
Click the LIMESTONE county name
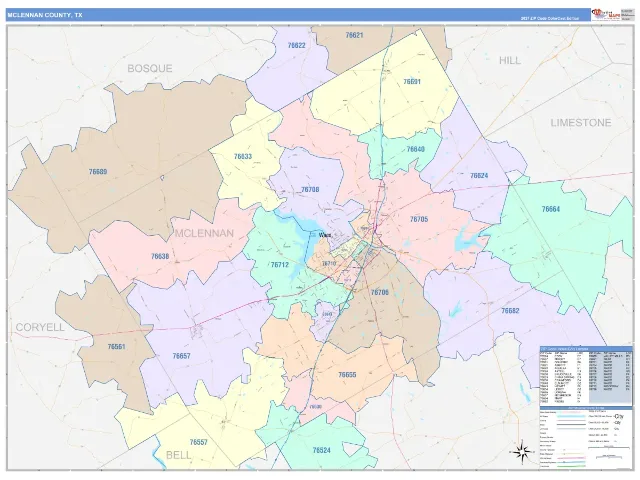coord(581,122)
